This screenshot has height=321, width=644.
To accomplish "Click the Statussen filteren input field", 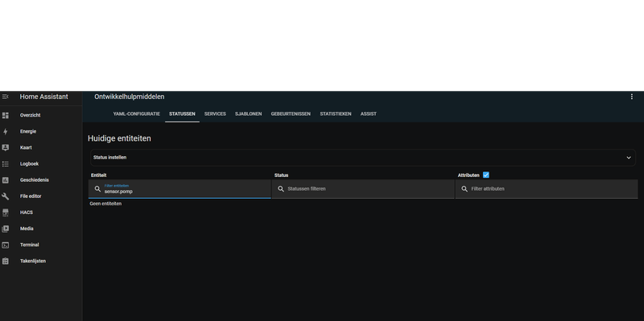I will (x=363, y=189).
